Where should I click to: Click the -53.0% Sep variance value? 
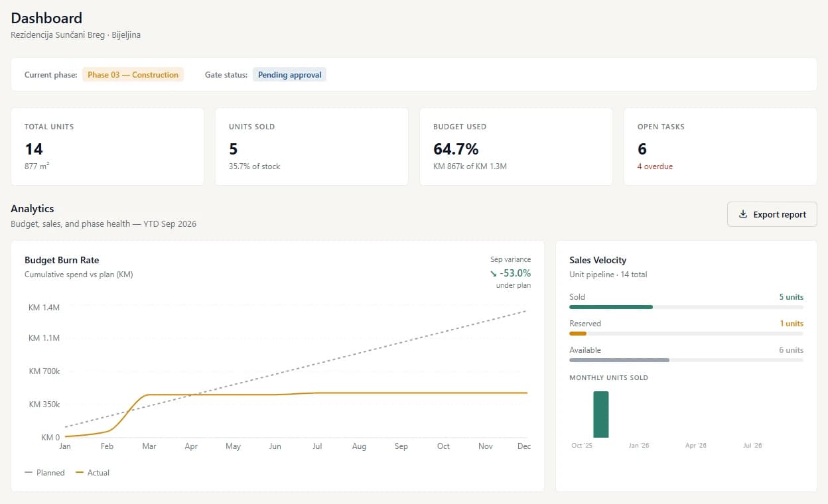click(x=515, y=273)
